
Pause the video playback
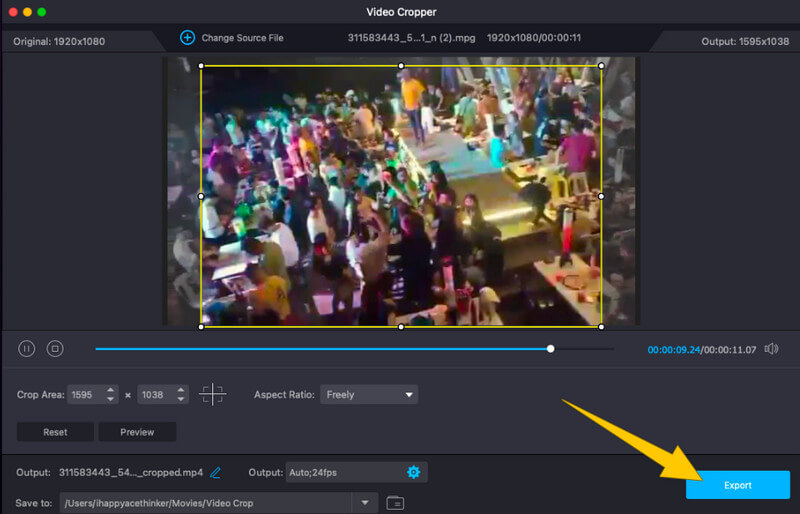tap(27, 349)
